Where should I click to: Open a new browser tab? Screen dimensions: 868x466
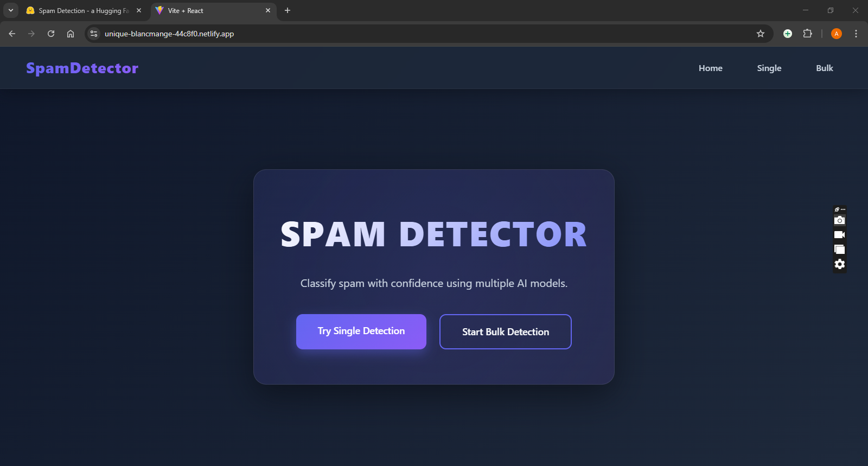[x=288, y=10]
